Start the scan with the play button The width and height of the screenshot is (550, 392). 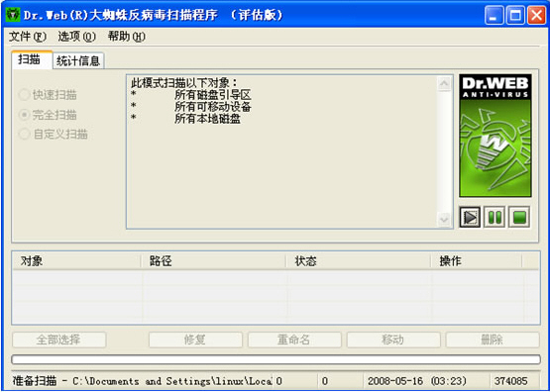(470, 217)
